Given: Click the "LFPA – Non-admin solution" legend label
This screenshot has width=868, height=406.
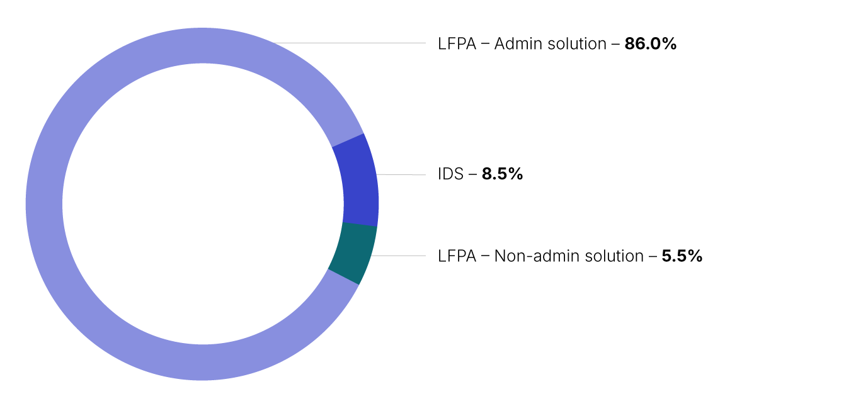Looking at the screenshot, I should [x=540, y=256].
